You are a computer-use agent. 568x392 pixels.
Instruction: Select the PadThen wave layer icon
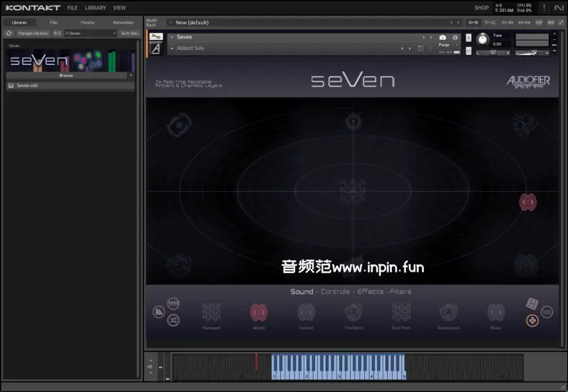point(401,313)
